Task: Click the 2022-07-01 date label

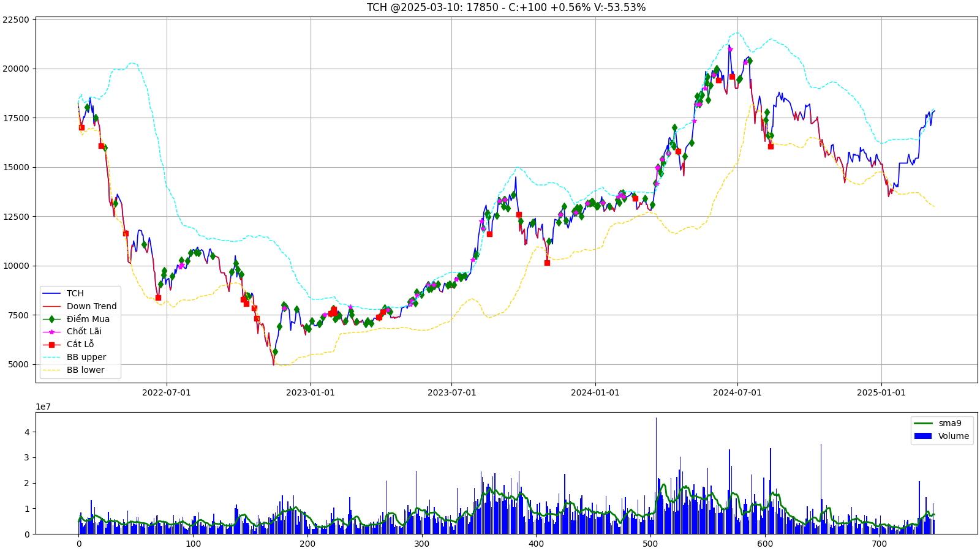Action: [167, 392]
